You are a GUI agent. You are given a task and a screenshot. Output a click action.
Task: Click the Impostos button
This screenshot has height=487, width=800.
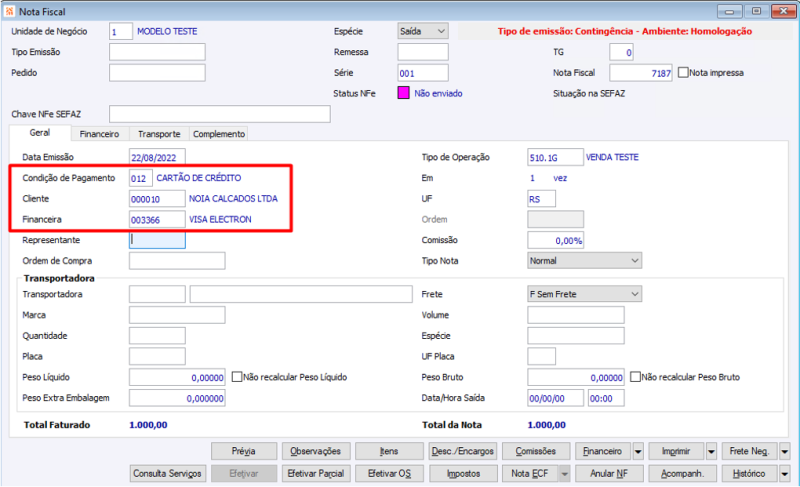click(463, 473)
